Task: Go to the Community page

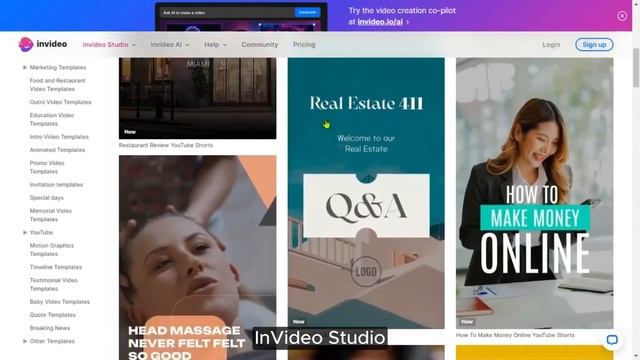Action: tap(260, 44)
